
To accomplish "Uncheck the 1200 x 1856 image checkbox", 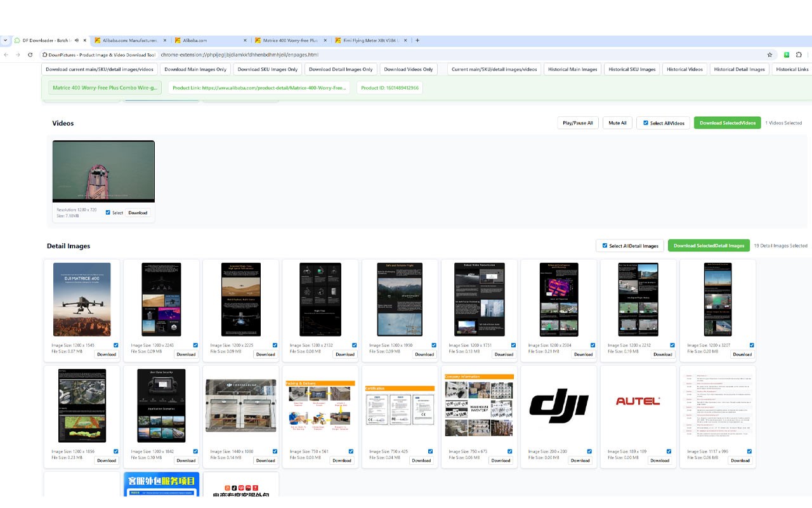I will pos(115,451).
